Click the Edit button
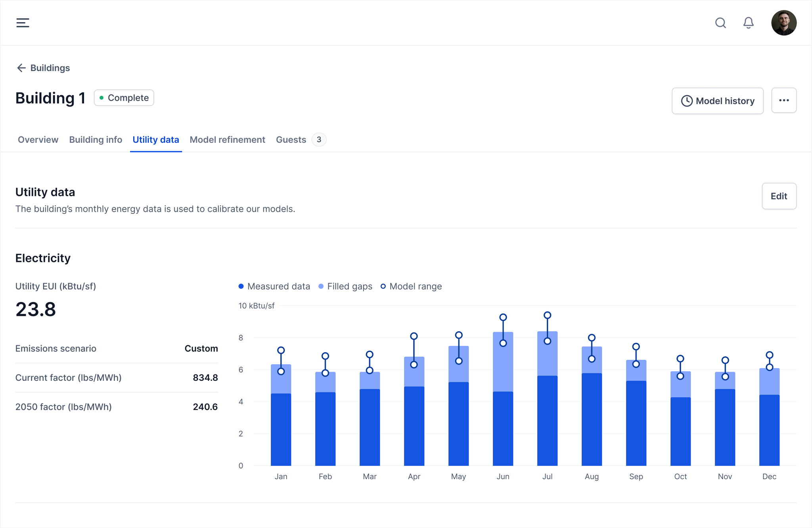Viewport: 812px width, 528px height. coord(779,196)
